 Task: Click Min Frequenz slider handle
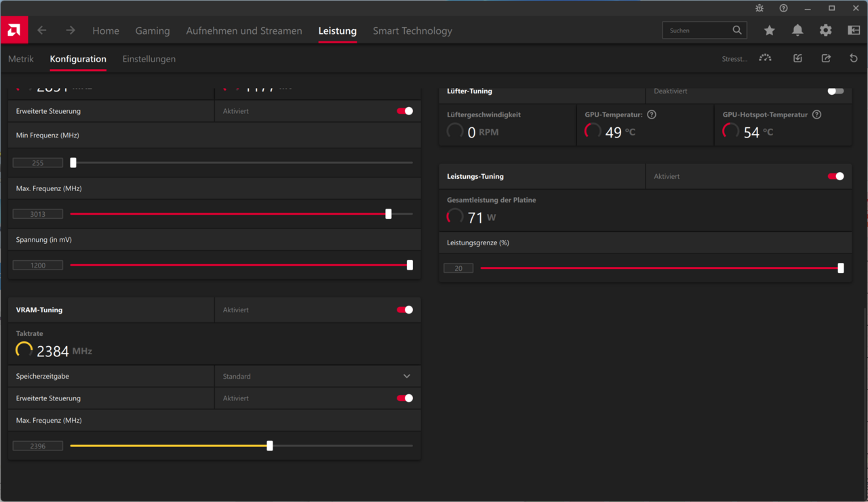(x=73, y=163)
